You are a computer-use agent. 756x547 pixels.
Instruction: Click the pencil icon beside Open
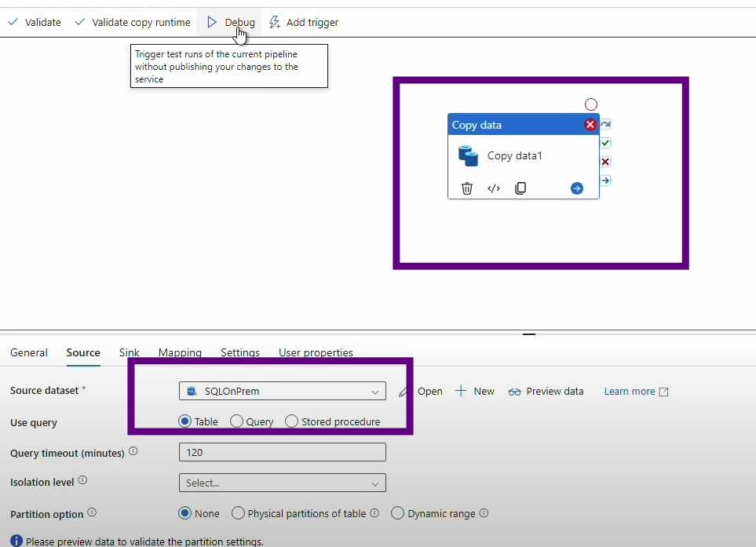(x=403, y=392)
